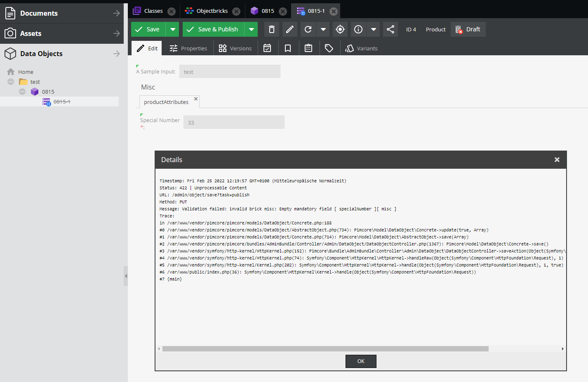
Task: Open the Schedule tab calendar icon
Action: coord(267,48)
